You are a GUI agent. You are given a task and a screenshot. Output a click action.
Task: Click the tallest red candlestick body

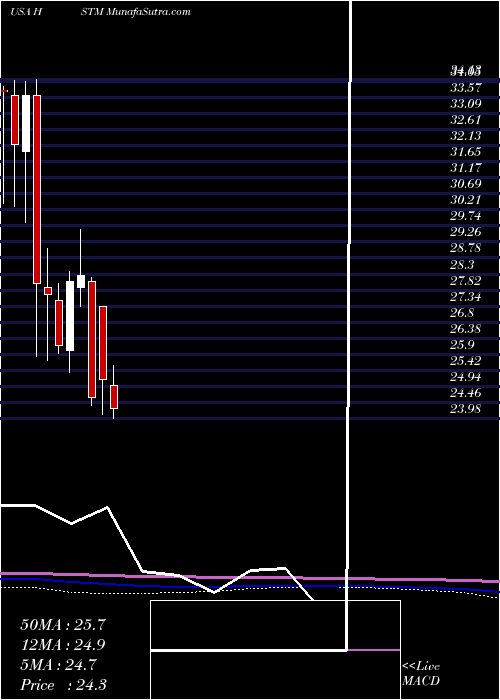pyautogui.click(x=37, y=189)
